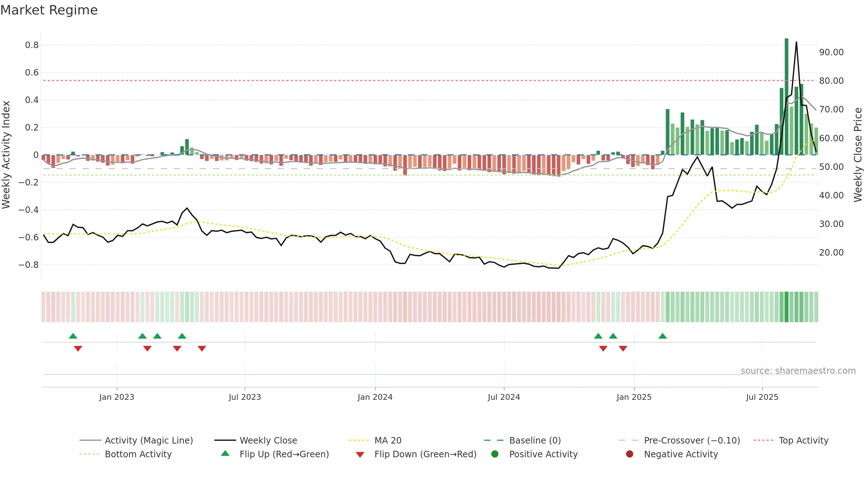Click the green Positive Activity legend dot
868x488 pixels.
point(495,454)
